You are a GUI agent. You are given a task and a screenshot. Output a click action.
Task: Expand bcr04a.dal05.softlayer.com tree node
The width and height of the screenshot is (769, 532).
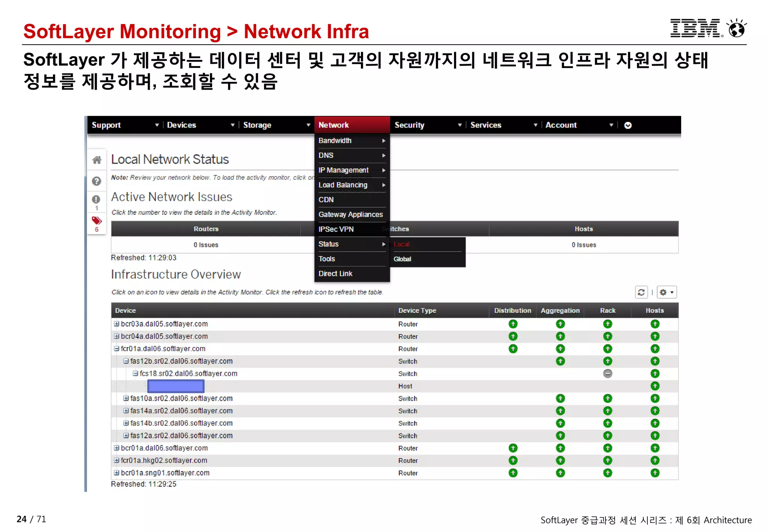(116, 336)
